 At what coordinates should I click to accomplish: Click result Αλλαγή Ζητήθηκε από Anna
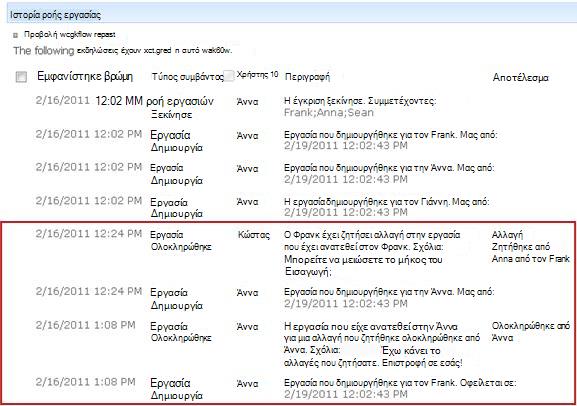530,247
